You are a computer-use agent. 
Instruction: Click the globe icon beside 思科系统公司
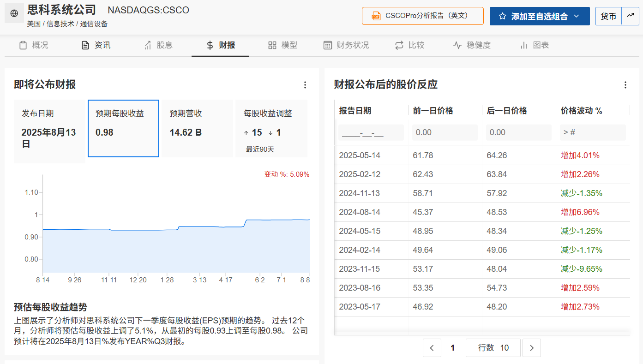coord(14,13)
